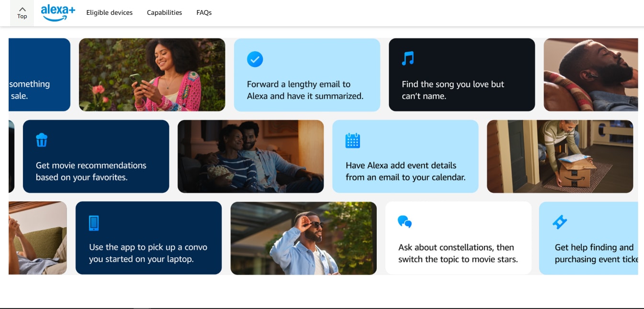The image size is (644, 309).
Task: Open the Capabilities nav link
Action: [164, 12]
